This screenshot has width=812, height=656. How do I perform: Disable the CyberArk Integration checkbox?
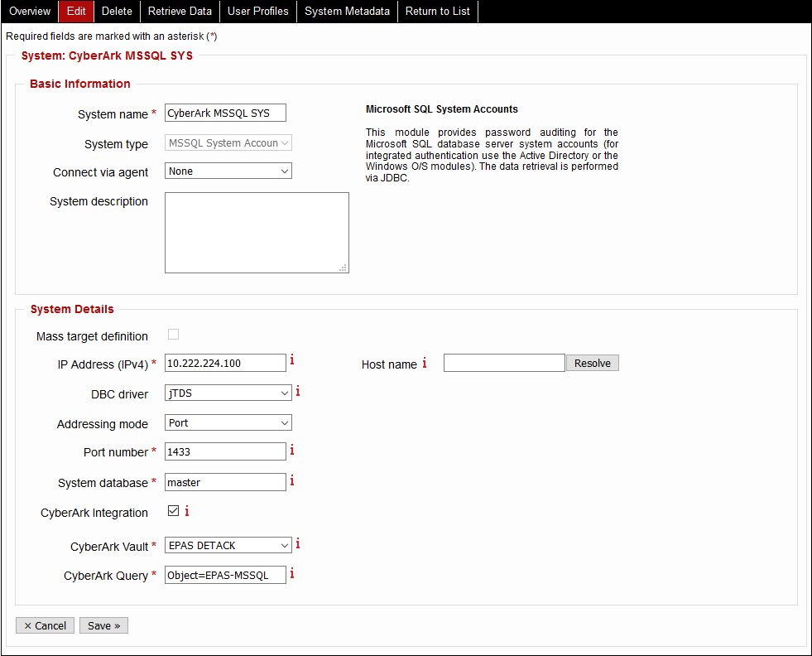[171, 510]
